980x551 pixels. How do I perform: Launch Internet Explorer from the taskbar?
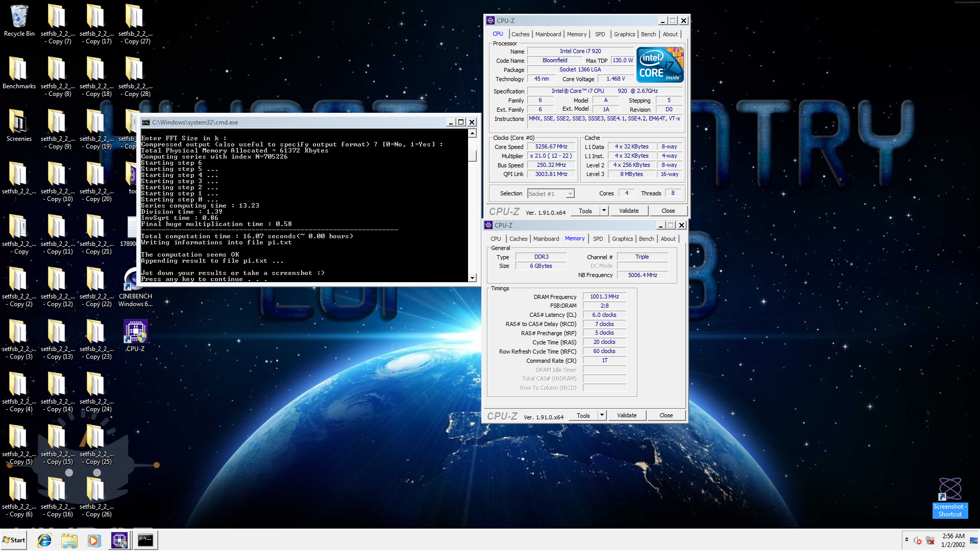44,540
